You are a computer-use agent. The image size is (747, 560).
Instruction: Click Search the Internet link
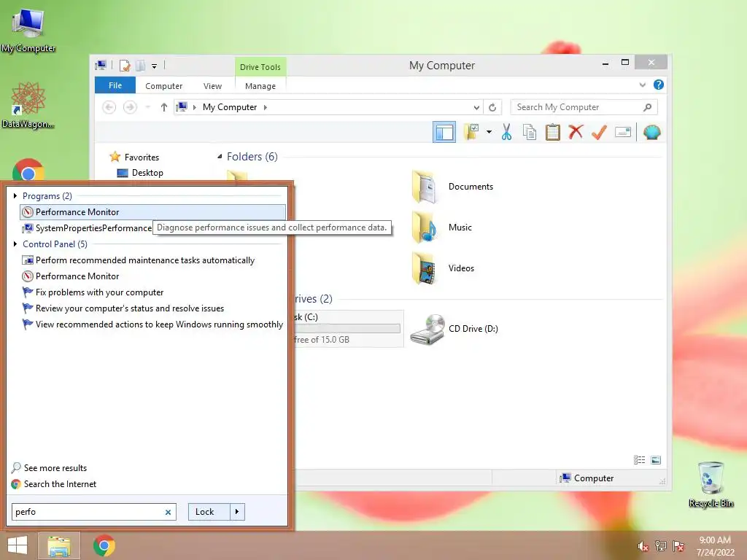coord(60,484)
